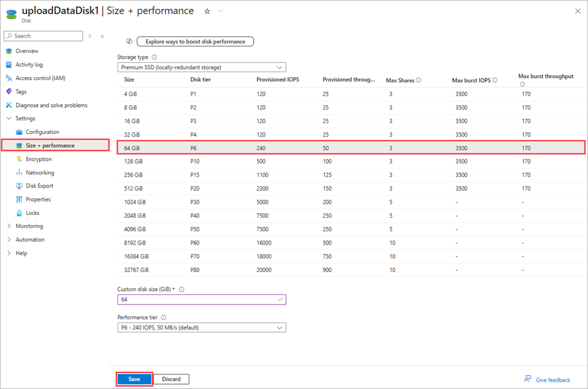Click the Copilot icon beside Explore button
Viewport: 588px width, 389px height.
point(129,41)
